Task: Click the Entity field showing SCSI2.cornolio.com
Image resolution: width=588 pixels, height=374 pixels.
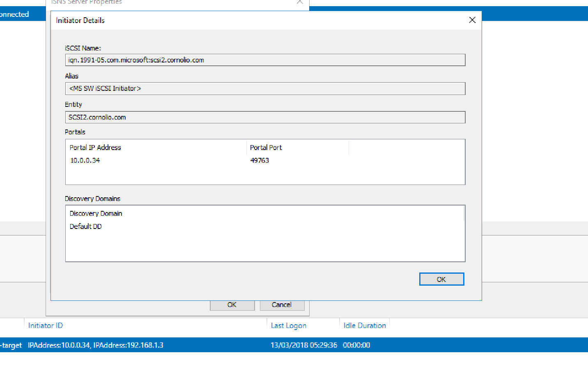Action: [265, 117]
